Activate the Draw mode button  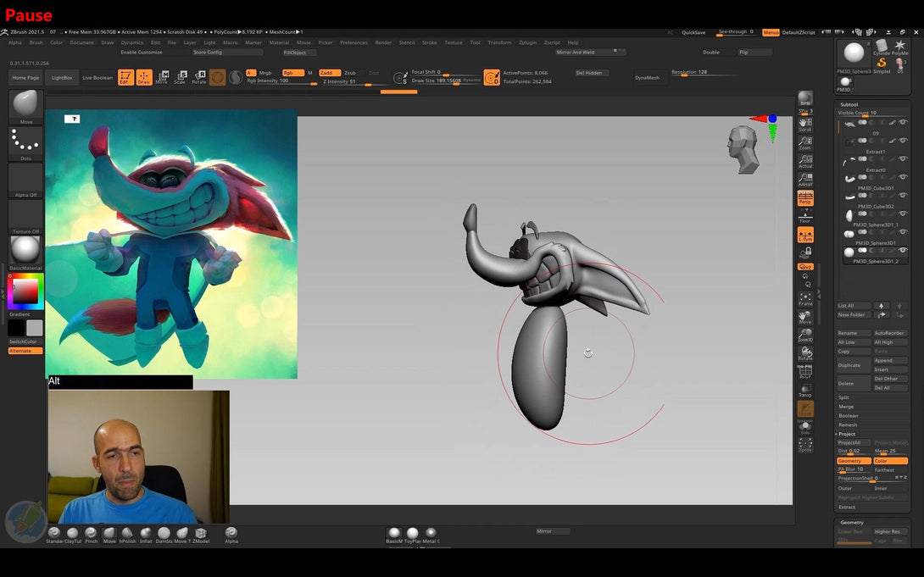click(144, 77)
